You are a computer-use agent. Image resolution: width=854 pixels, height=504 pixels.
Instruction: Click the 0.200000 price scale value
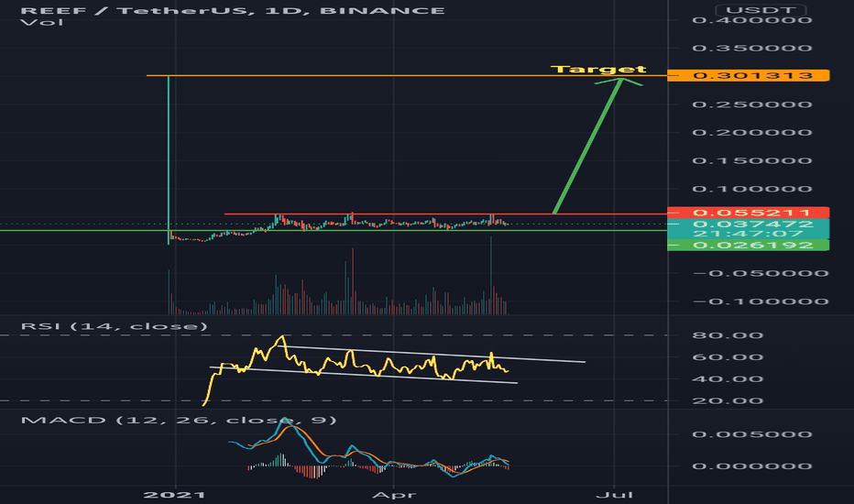(752, 132)
